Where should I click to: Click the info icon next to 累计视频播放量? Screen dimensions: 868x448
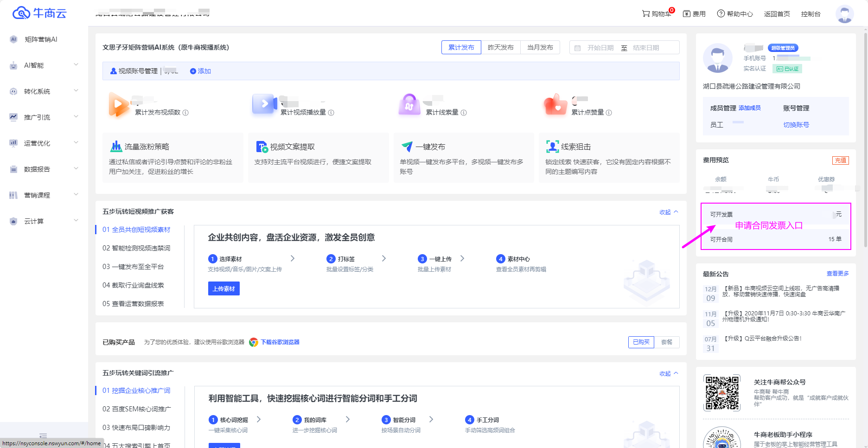(331, 113)
